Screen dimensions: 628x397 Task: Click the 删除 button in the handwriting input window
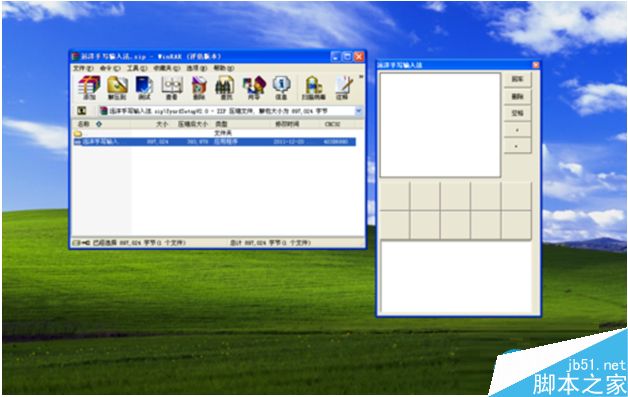pos(517,97)
